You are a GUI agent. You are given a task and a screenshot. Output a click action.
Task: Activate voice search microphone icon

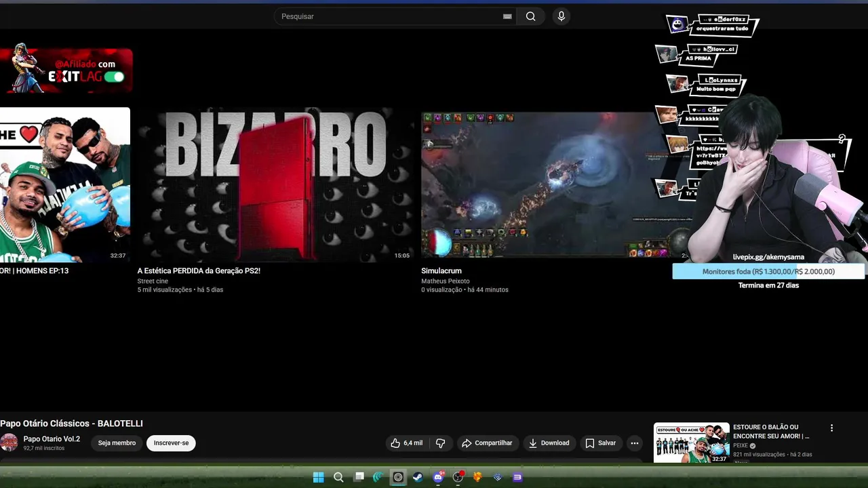pos(561,16)
